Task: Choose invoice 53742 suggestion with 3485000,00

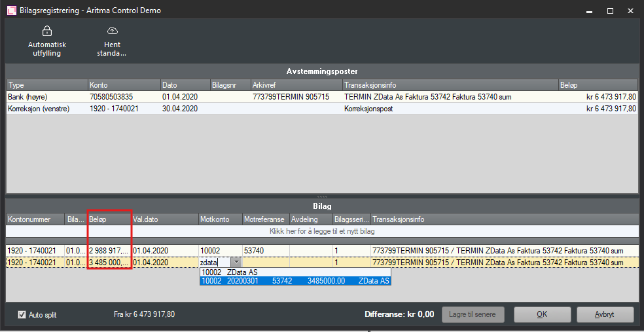Action: [x=295, y=281]
